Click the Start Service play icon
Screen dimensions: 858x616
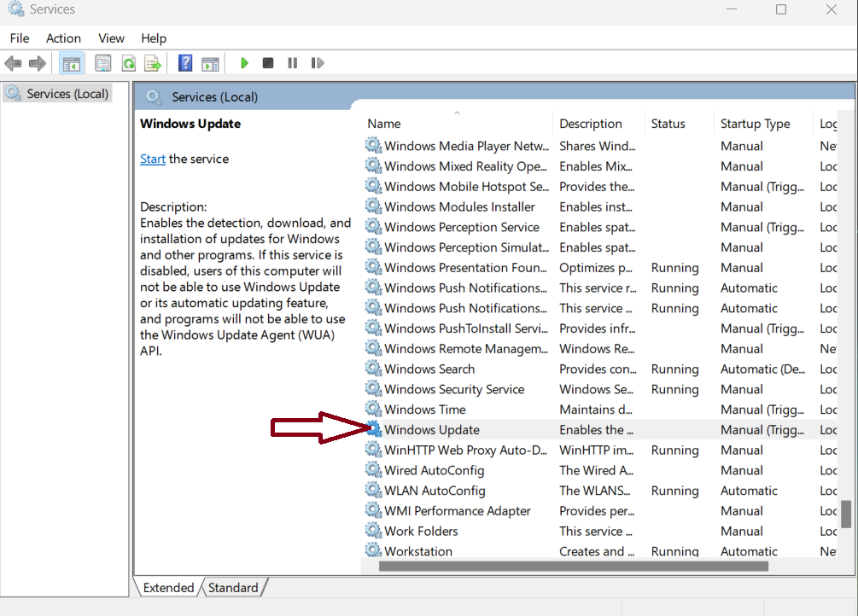tap(244, 63)
